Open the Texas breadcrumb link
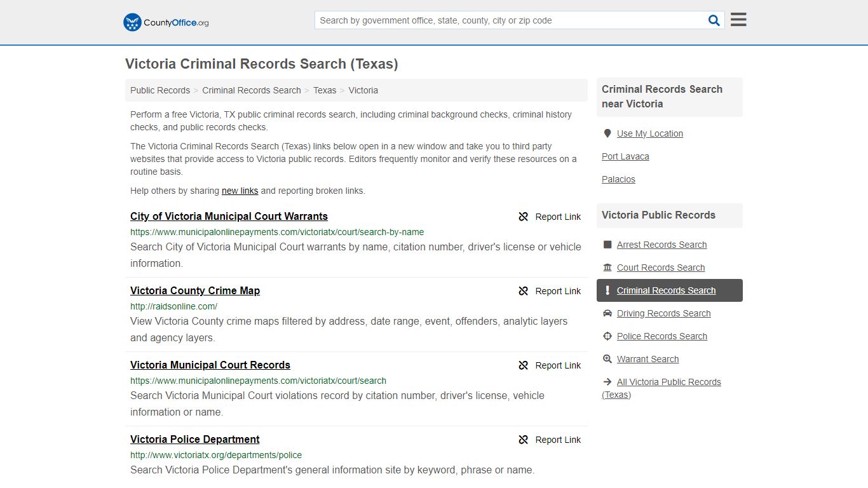The width and height of the screenshot is (868, 488). pos(325,90)
